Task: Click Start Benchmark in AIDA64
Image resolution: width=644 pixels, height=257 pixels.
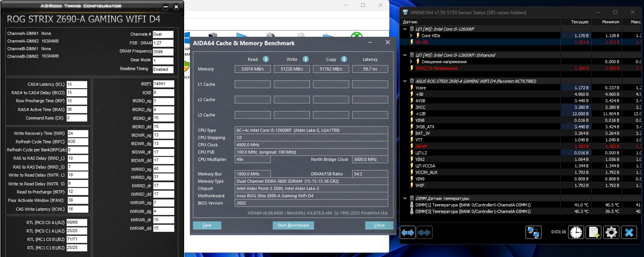Action: point(293,225)
